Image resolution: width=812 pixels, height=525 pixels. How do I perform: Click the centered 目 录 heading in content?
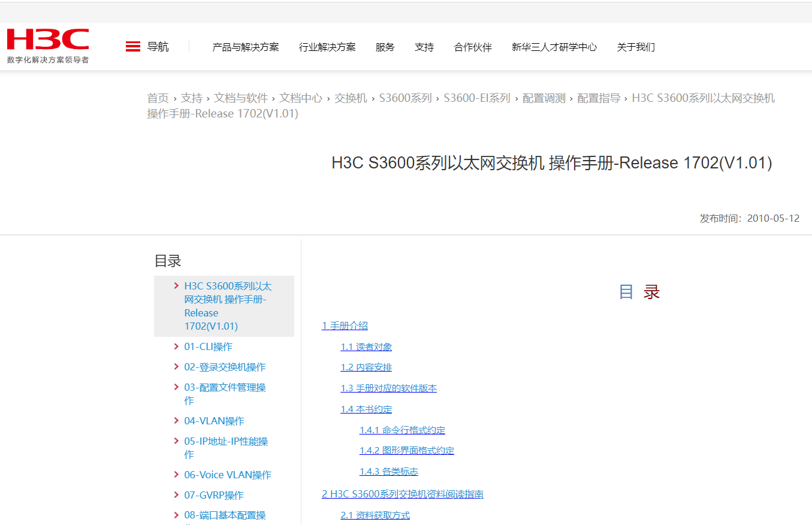pos(639,292)
